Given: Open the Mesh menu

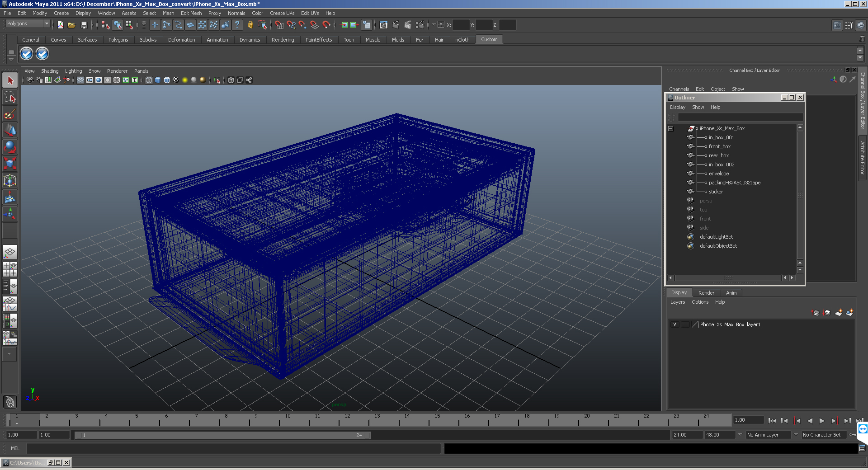Looking at the screenshot, I should click(x=168, y=13).
